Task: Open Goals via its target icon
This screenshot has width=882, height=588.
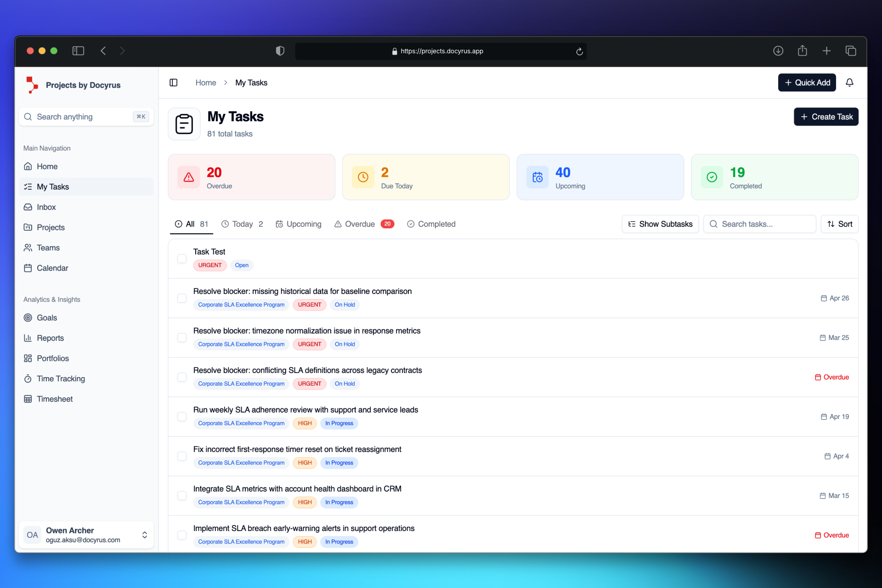Action: (28, 318)
